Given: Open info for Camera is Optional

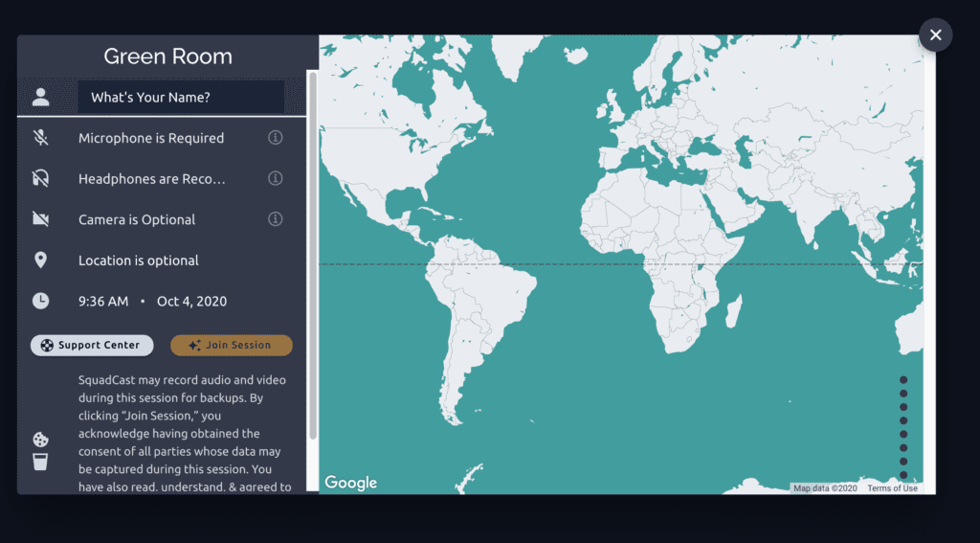Looking at the screenshot, I should click(x=276, y=219).
